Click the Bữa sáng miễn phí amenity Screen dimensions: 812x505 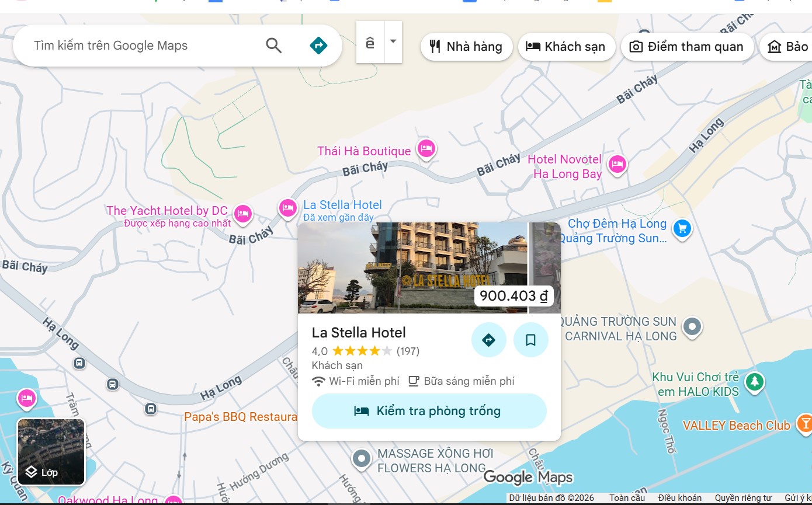coord(461,381)
